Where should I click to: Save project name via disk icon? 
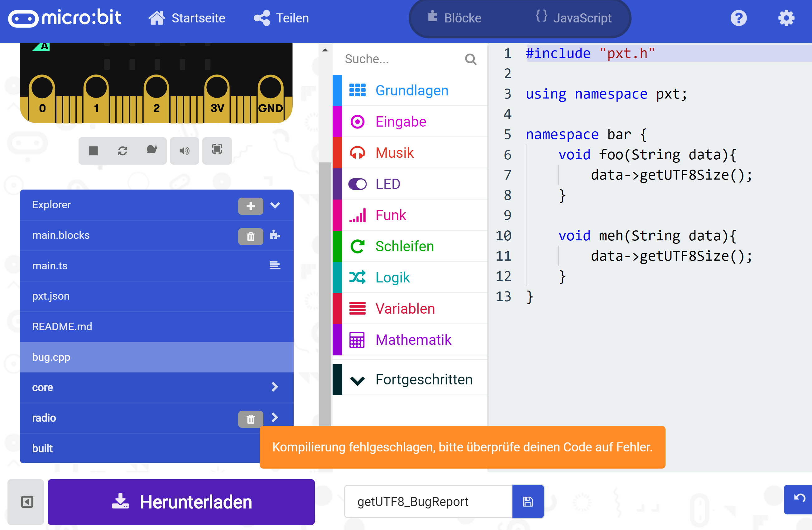click(x=527, y=501)
